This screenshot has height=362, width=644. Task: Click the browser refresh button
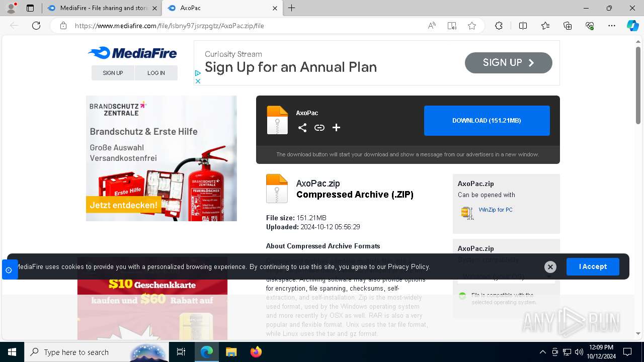36,26
